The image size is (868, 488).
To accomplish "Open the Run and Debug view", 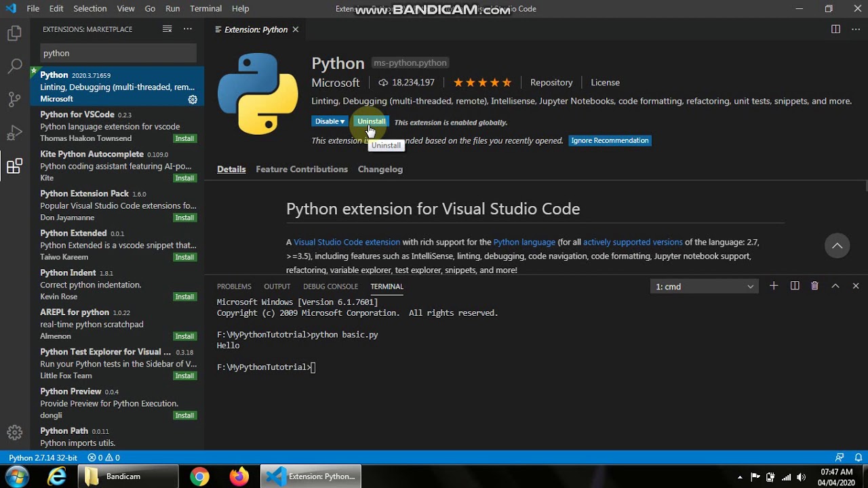I will [15, 133].
